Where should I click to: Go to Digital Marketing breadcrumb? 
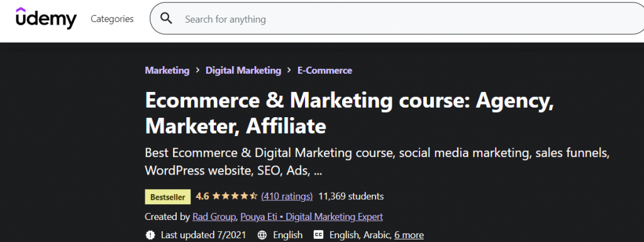[x=243, y=71]
